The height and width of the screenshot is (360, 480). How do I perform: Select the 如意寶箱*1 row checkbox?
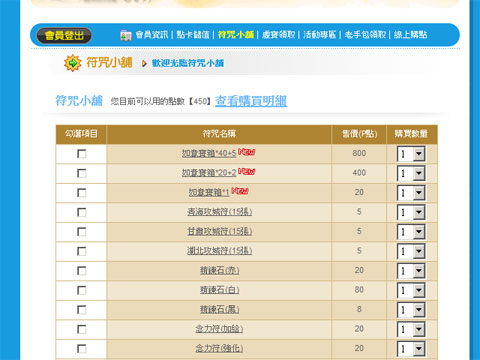(81, 193)
